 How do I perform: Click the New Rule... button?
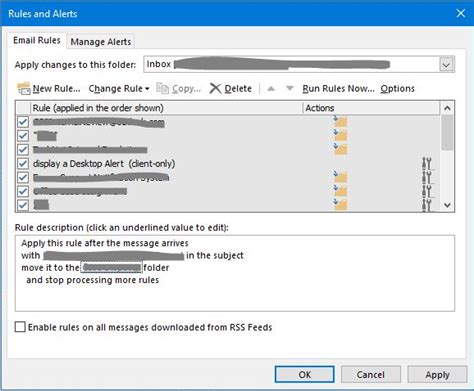point(49,89)
